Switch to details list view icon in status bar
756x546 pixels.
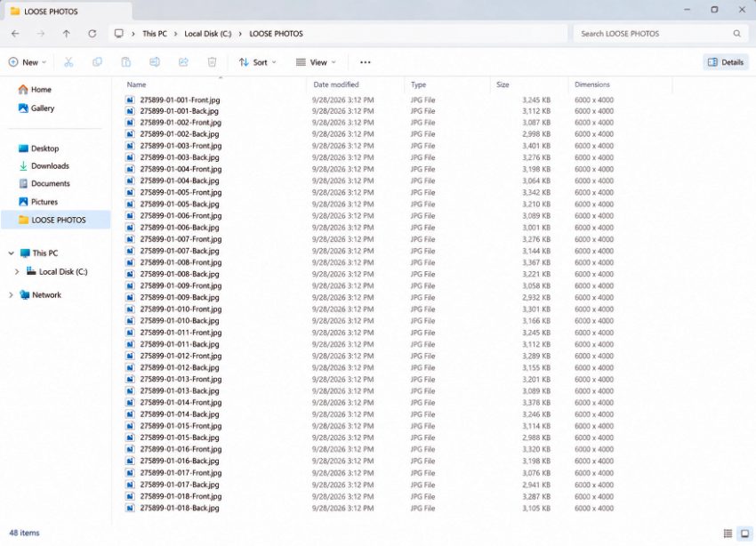coord(728,533)
